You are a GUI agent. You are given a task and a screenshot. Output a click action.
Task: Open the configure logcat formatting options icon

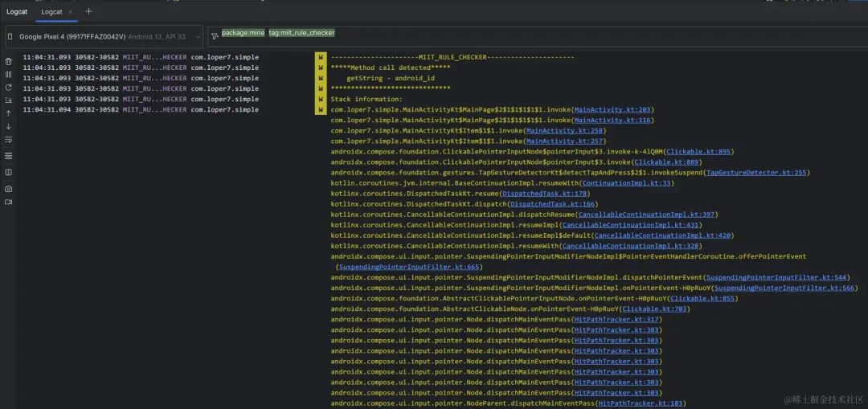[8, 156]
